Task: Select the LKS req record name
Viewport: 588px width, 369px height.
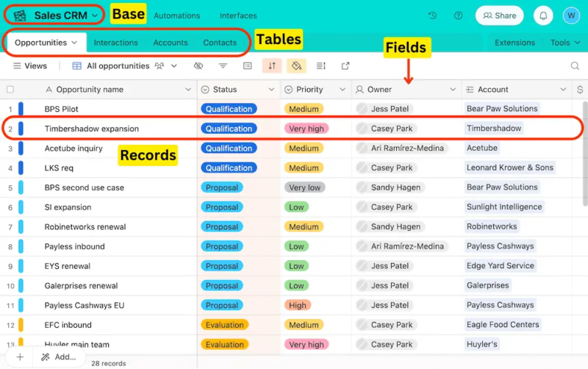Action: 59,168
